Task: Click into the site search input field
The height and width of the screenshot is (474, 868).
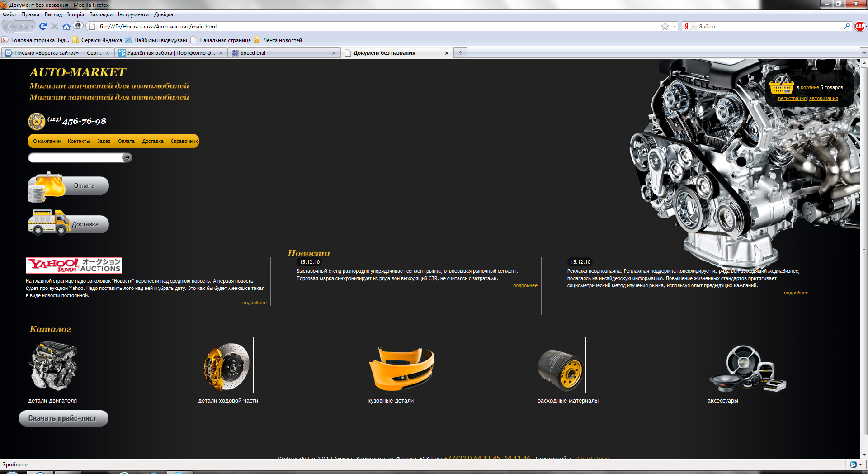Action: 75,157
